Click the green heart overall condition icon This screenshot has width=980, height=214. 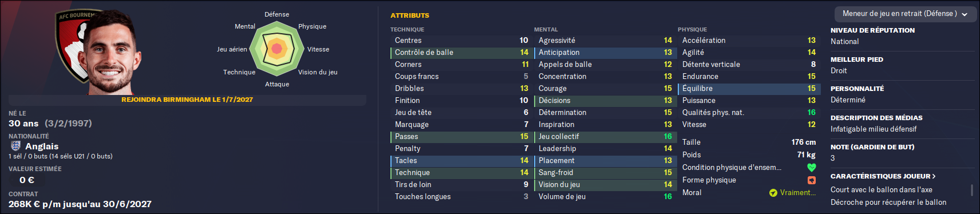811,168
